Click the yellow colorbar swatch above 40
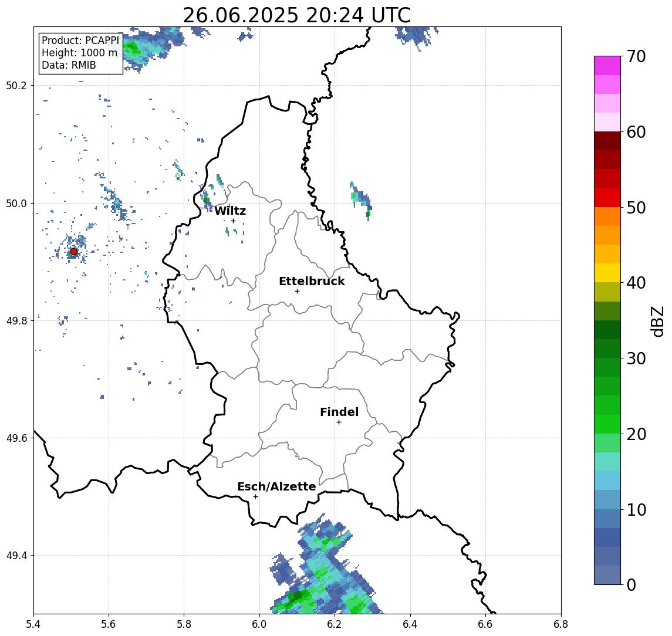The image size is (672, 636). click(x=607, y=273)
